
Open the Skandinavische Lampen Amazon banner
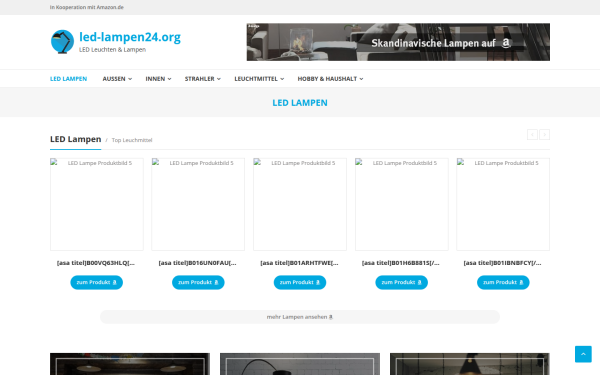coord(398,42)
